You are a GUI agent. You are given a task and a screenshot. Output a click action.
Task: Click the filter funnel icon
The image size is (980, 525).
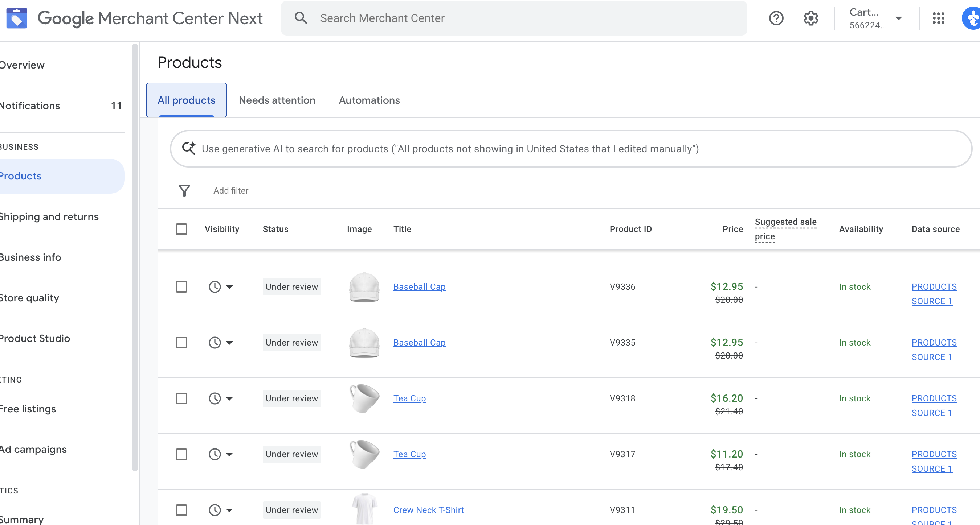click(184, 190)
